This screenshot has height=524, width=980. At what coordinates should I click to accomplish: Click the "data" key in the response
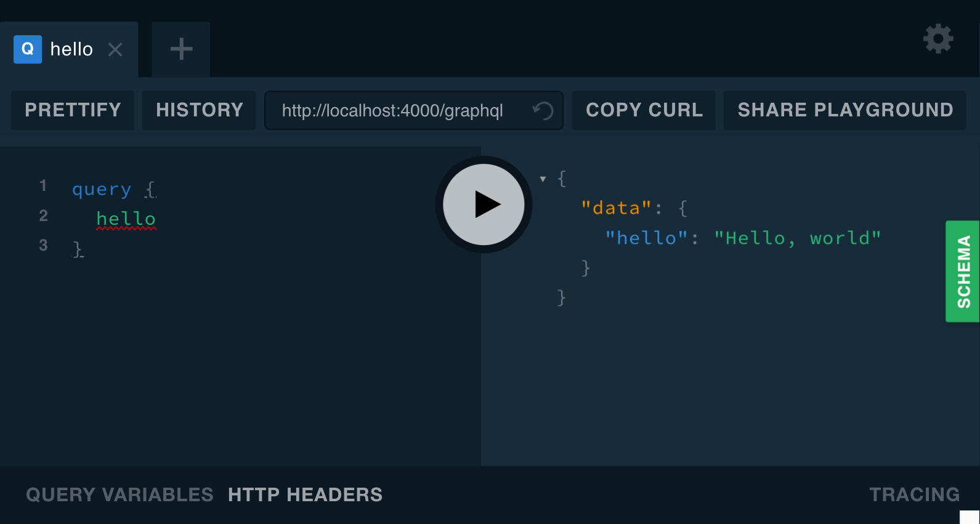click(616, 208)
